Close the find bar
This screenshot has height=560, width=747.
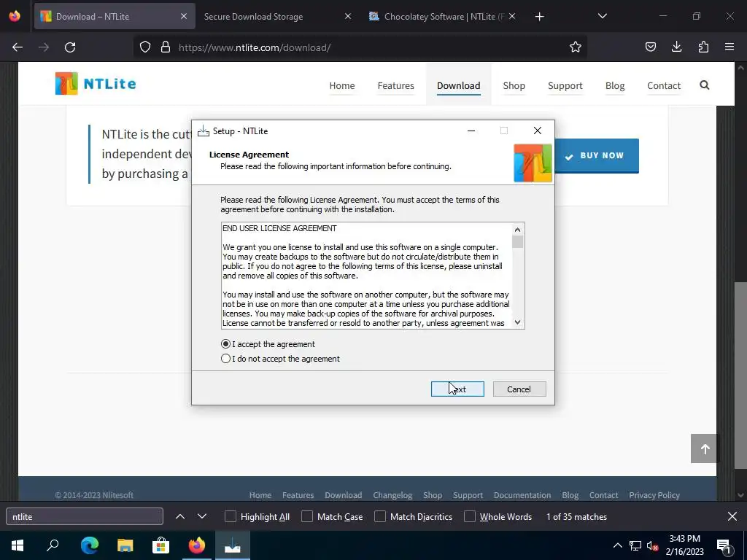[x=732, y=517]
